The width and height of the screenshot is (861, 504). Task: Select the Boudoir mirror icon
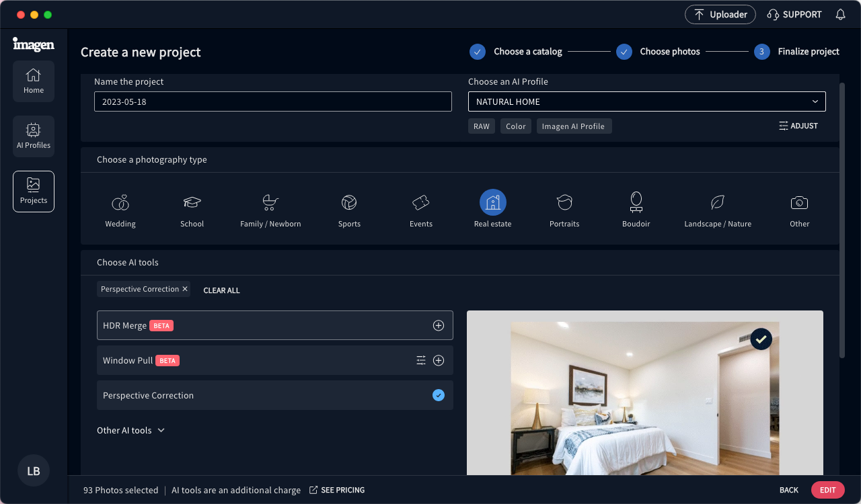pyautogui.click(x=636, y=202)
